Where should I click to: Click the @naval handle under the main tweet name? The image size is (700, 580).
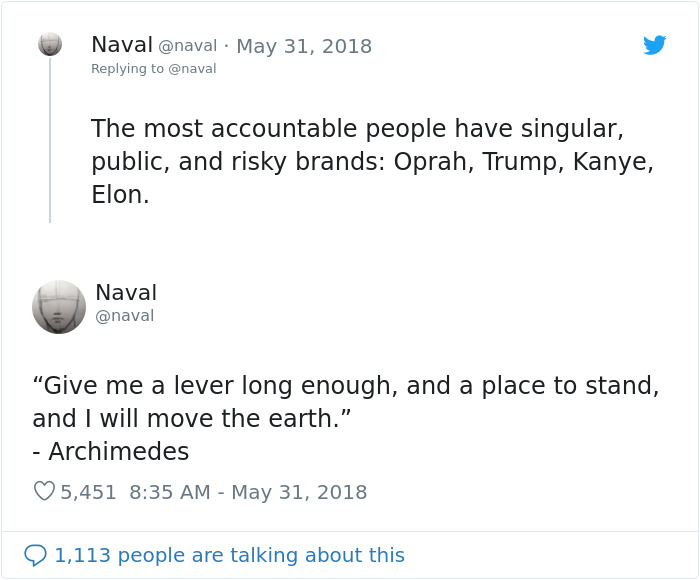[124, 316]
